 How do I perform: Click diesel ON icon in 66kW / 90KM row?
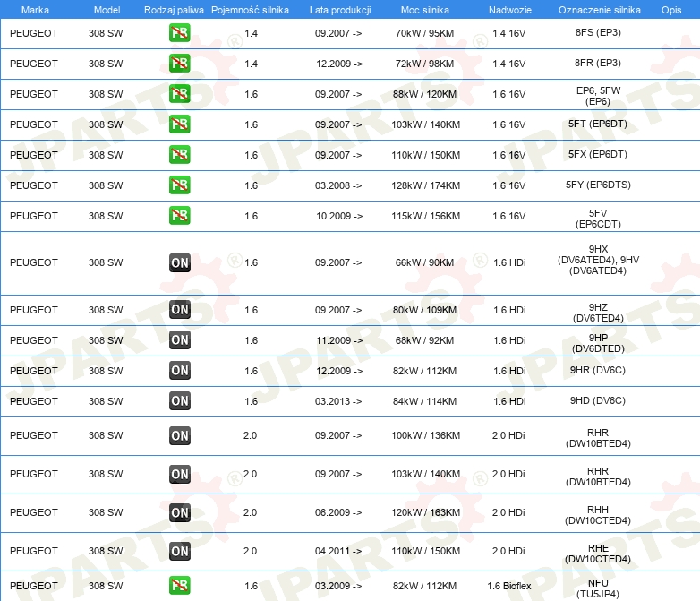(x=179, y=262)
